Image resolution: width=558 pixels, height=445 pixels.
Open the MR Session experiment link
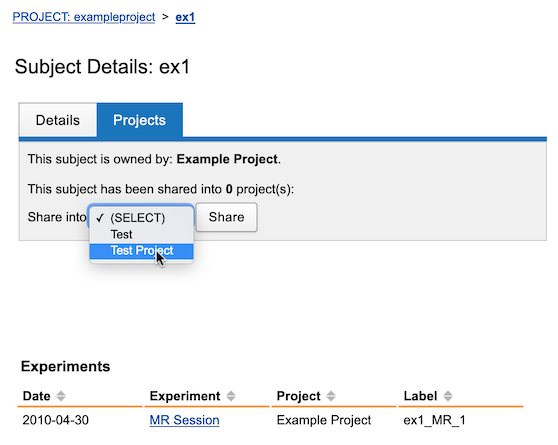click(x=184, y=420)
